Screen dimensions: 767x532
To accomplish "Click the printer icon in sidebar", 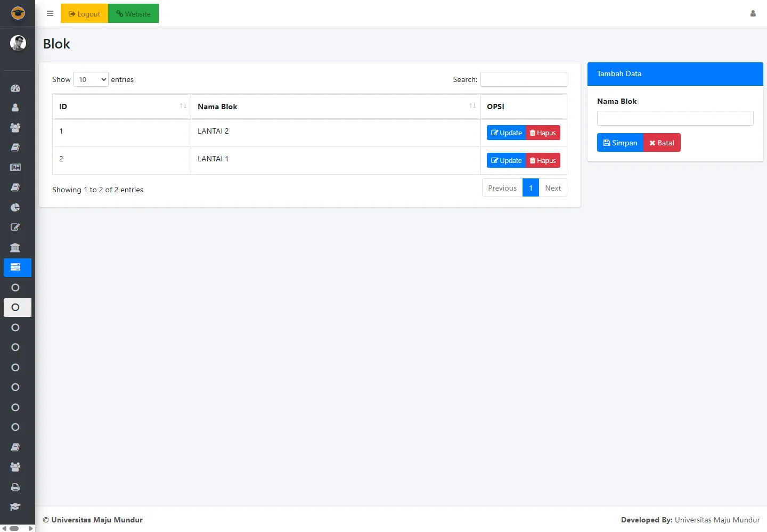I will (x=15, y=487).
